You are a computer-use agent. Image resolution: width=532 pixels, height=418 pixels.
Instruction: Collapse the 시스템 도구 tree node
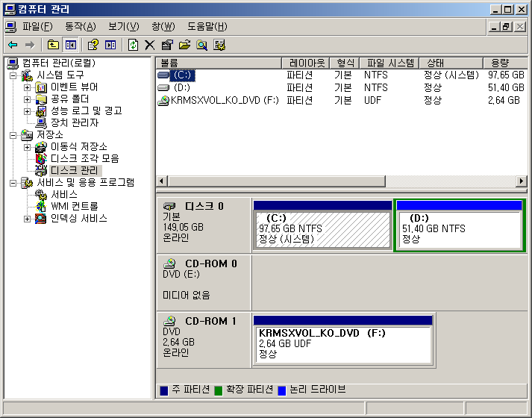click(x=13, y=75)
